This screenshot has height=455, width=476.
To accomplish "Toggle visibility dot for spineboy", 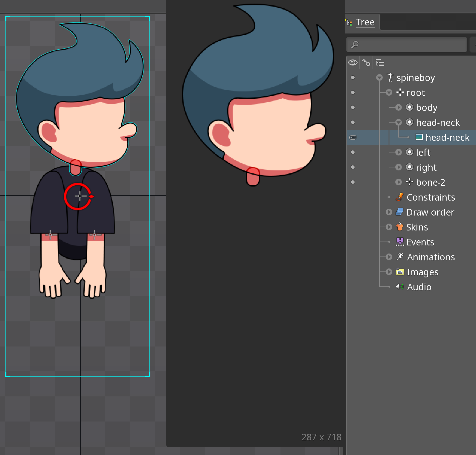I will click(x=353, y=77).
